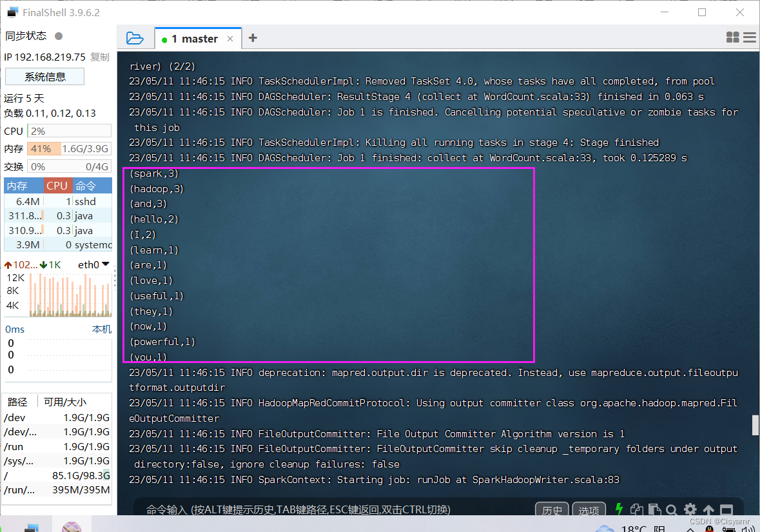The height and width of the screenshot is (532, 760).
Task: Open the eth0 network interface dropdown
Action: tap(93, 265)
